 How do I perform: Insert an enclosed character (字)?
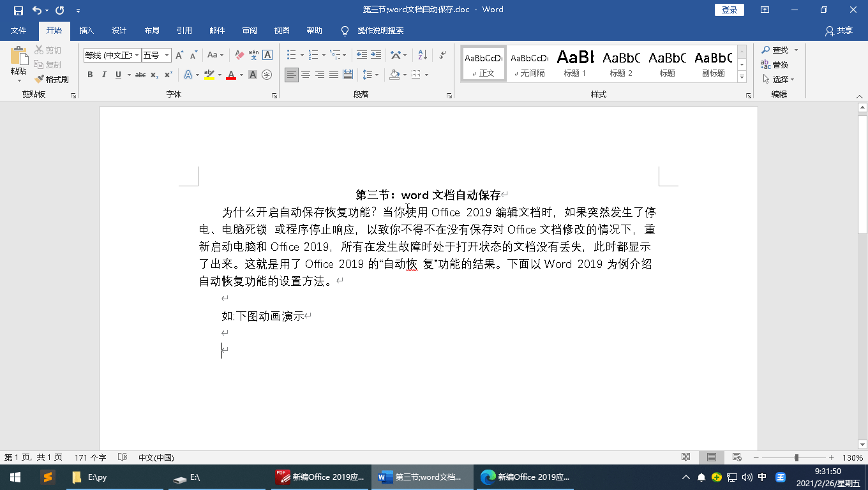click(x=267, y=75)
